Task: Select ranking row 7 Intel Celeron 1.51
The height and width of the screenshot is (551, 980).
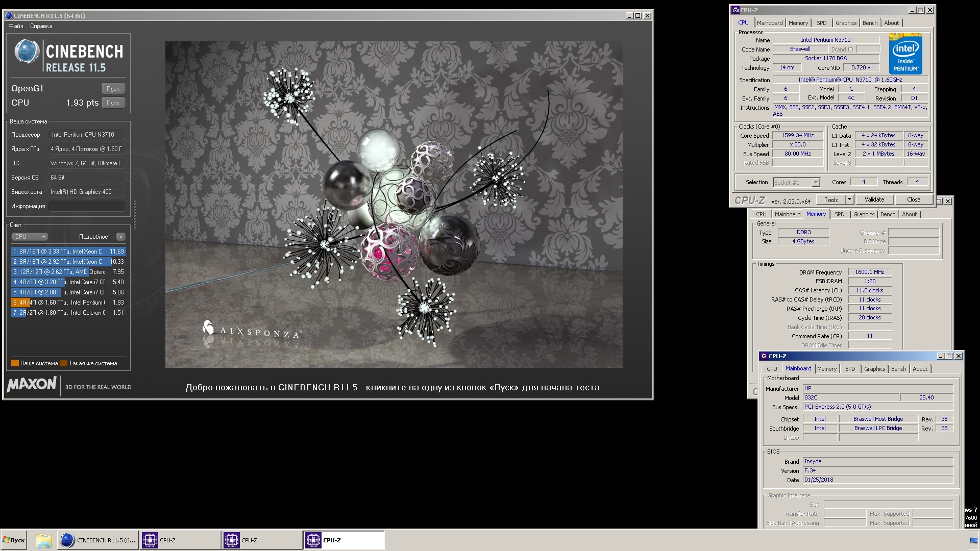Action: pos(68,313)
